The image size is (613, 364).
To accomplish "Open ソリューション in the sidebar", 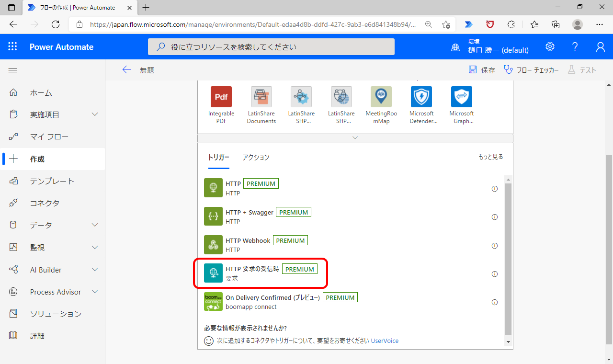I will pos(53,314).
